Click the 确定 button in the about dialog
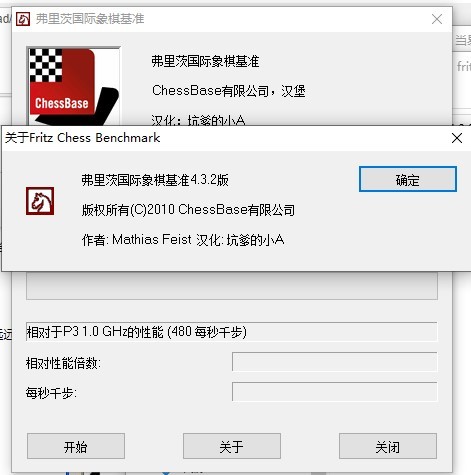Screen dimensions: 471x475 [x=408, y=179]
